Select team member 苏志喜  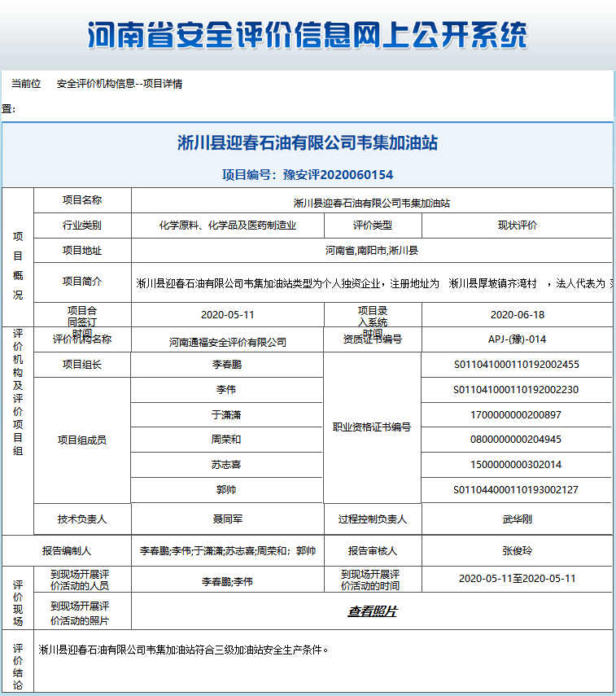(226, 465)
